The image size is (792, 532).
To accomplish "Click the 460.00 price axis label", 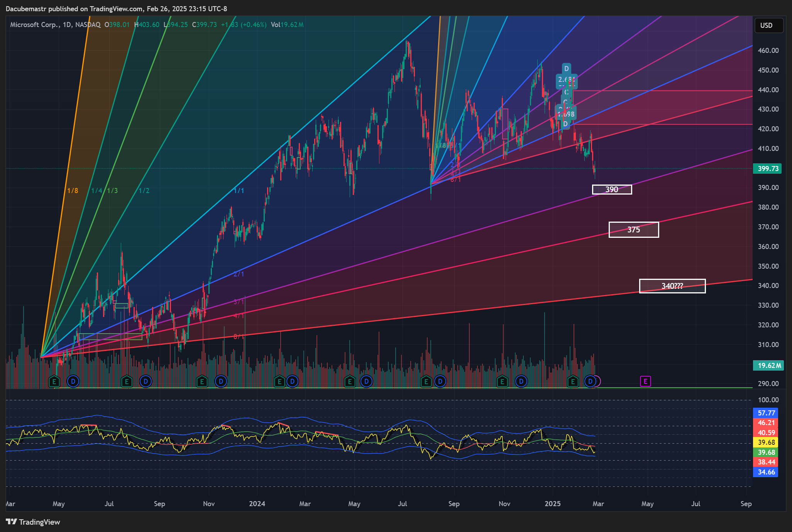I will (768, 51).
